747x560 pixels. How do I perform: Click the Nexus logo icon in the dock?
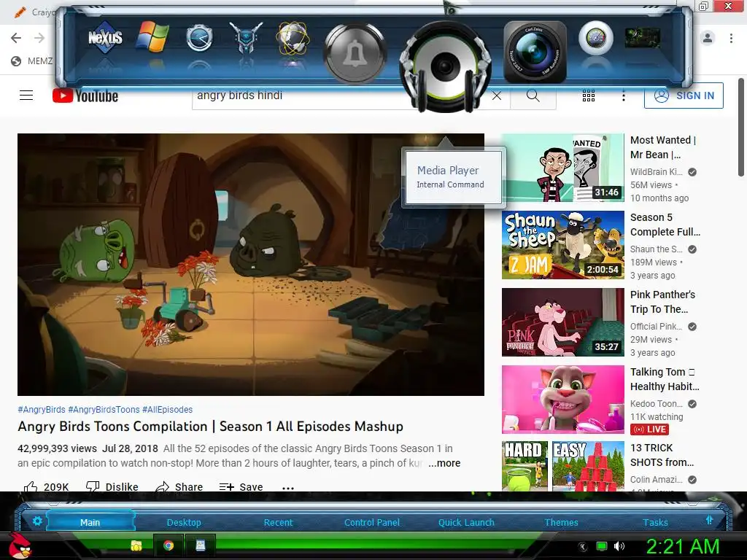(105, 37)
